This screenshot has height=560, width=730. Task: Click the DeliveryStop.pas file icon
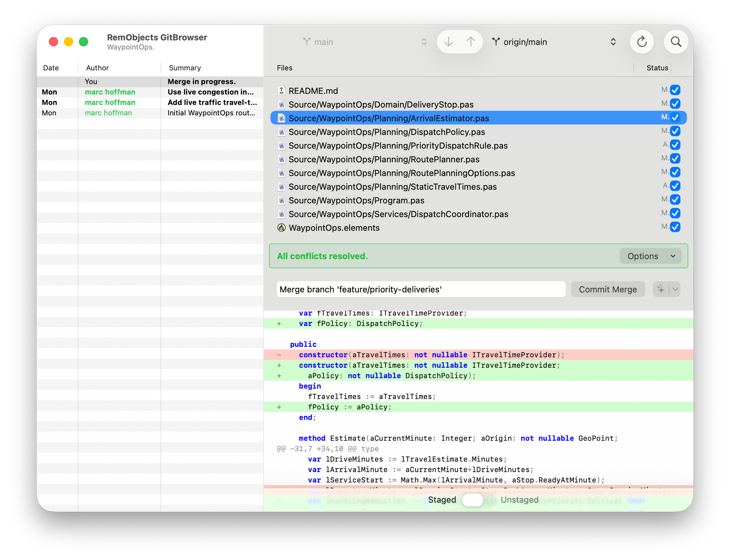pos(281,105)
